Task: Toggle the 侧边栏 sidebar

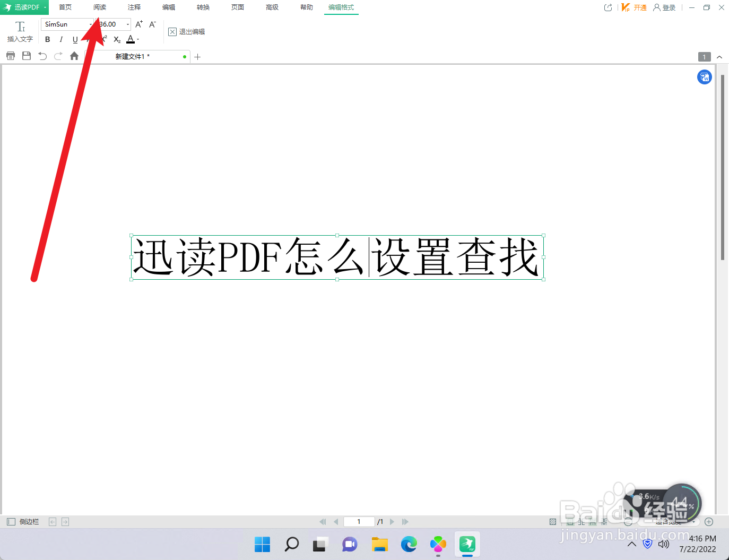Action: tap(23, 522)
